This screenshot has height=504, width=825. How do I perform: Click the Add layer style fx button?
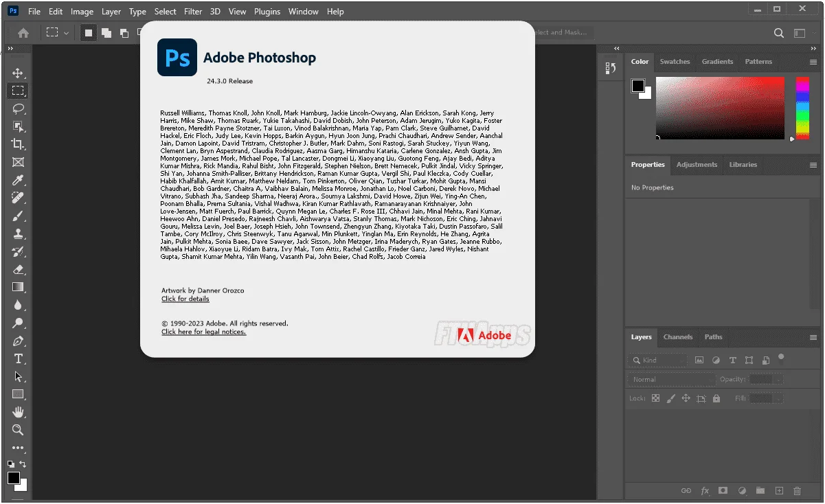point(705,491)
